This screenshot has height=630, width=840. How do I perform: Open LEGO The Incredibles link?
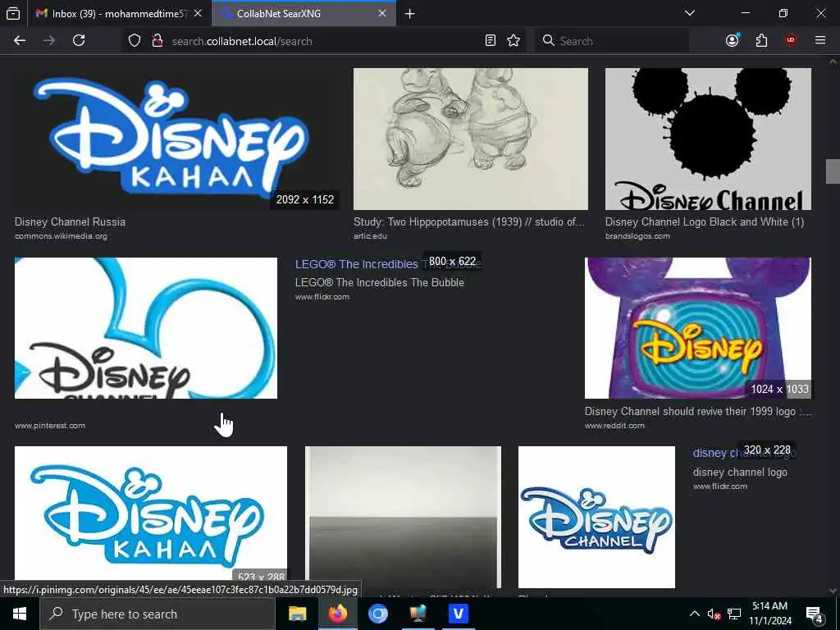pos(356,264)
